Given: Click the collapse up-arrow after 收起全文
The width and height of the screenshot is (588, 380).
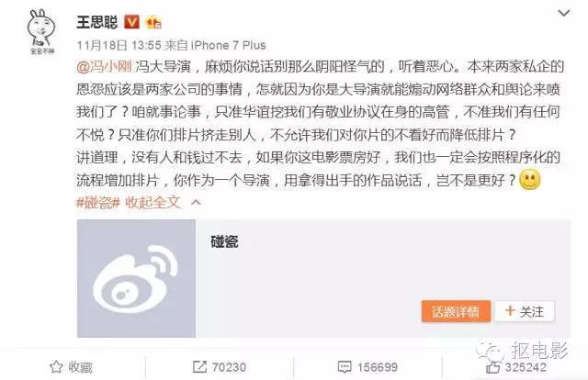Looking at the screenshot, I should coord(196,203).
